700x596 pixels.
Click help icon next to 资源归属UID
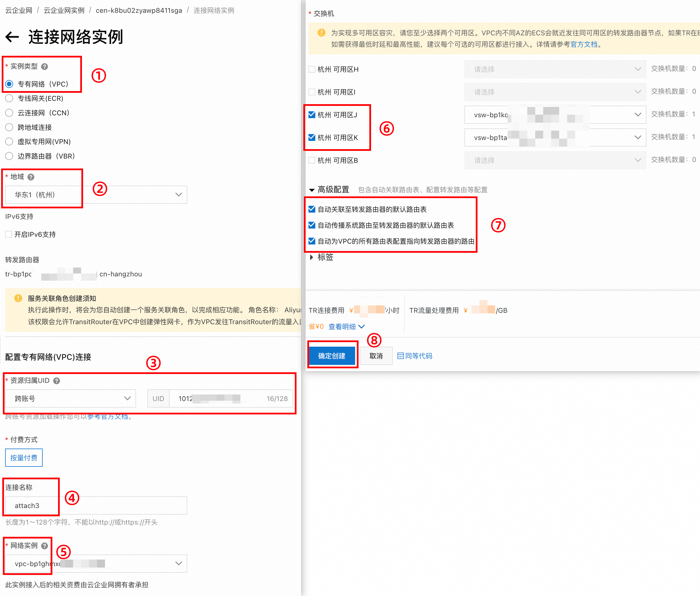point(57,381)
